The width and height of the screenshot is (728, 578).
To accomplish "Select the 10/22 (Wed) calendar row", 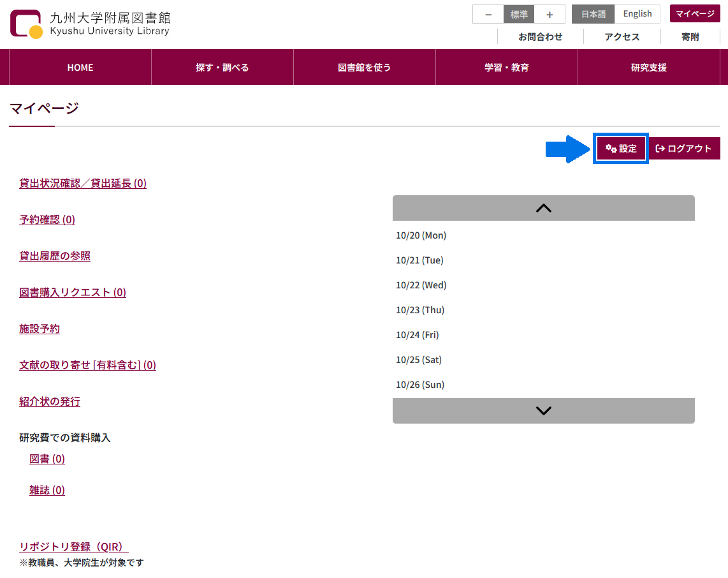I will coord(421,285).
